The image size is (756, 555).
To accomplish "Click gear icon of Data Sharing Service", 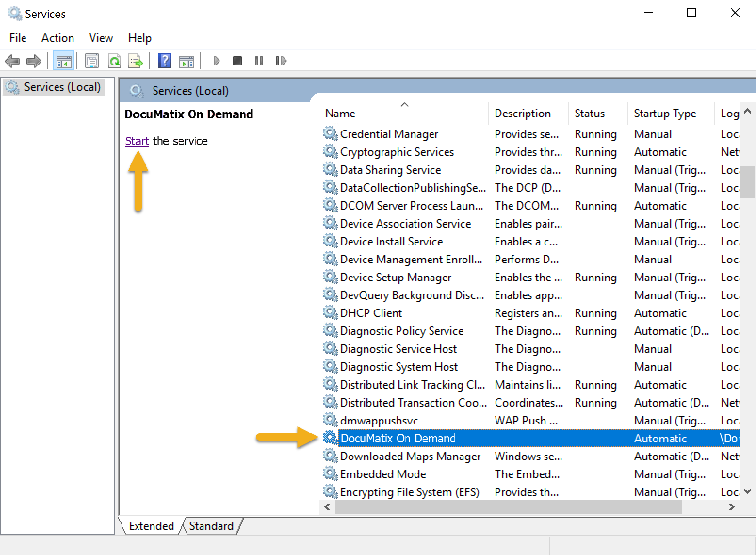I will [331, 170].
